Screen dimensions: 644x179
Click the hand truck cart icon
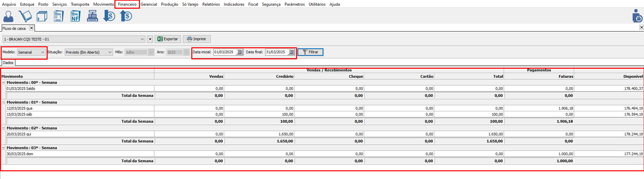pos(25,16)
